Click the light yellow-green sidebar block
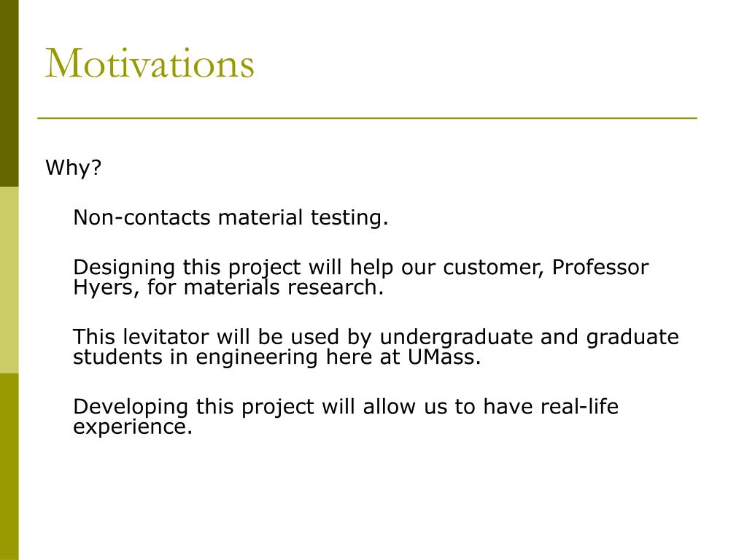 [9, 280]
